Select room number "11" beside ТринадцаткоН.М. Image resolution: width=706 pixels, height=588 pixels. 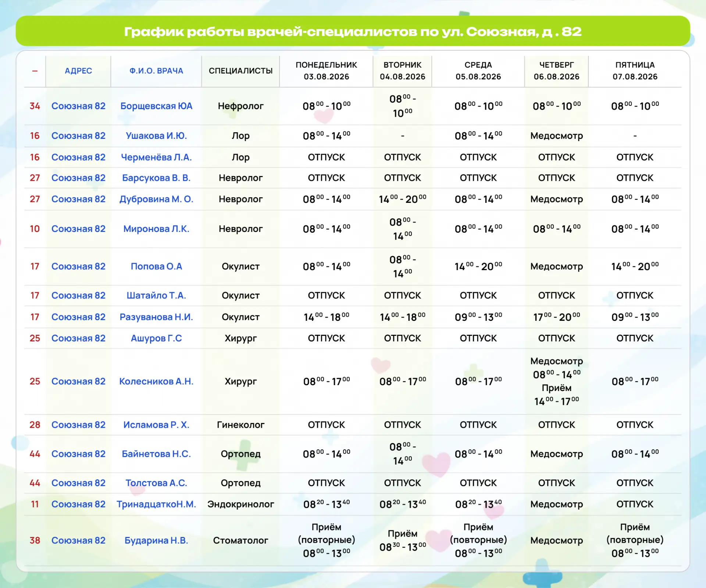coord(35,504)
